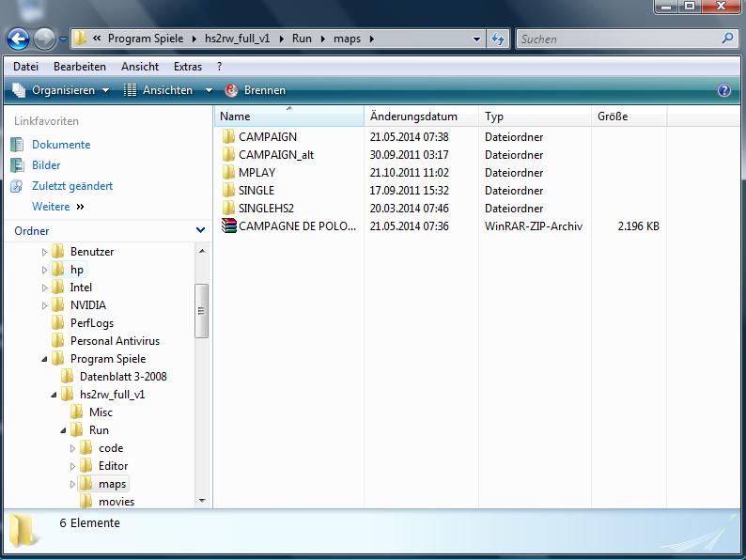Select the WinRAR archive CAMPAGNE DE POLO
The width and height of the screenshot is (746, 560).
pos(288,226)
